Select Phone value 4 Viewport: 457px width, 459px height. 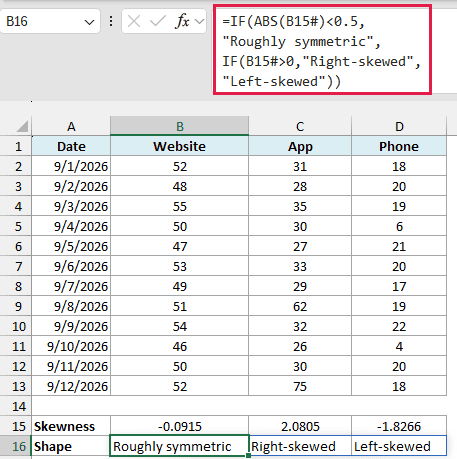pos(399,346)
